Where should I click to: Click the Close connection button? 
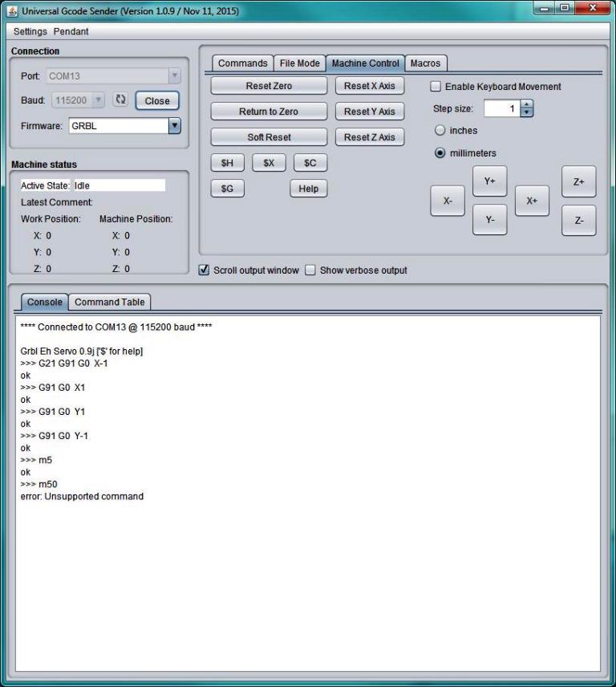click(x=157, y=101)
